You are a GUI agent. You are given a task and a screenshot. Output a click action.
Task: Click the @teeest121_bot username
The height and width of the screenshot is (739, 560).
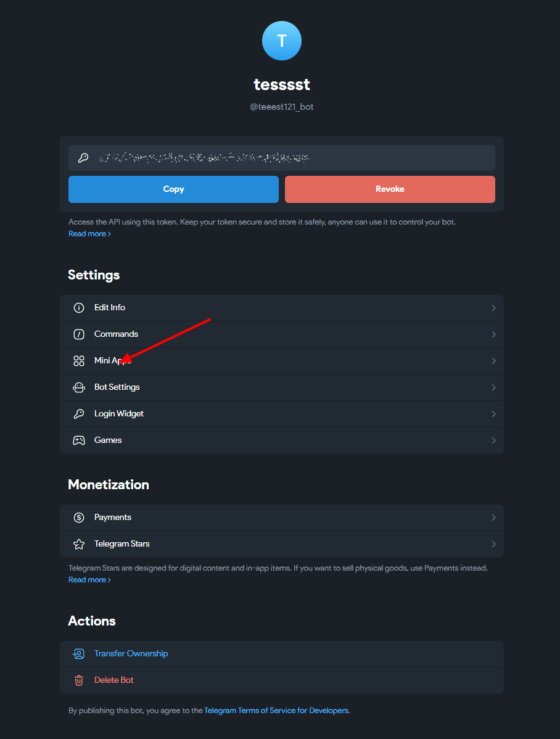pos(281,107)
